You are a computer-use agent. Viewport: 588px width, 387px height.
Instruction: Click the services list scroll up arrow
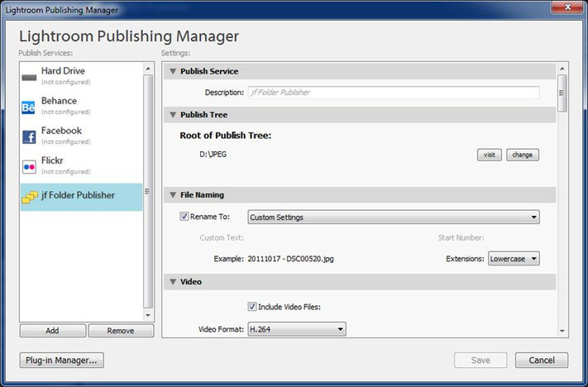[148, 69]
